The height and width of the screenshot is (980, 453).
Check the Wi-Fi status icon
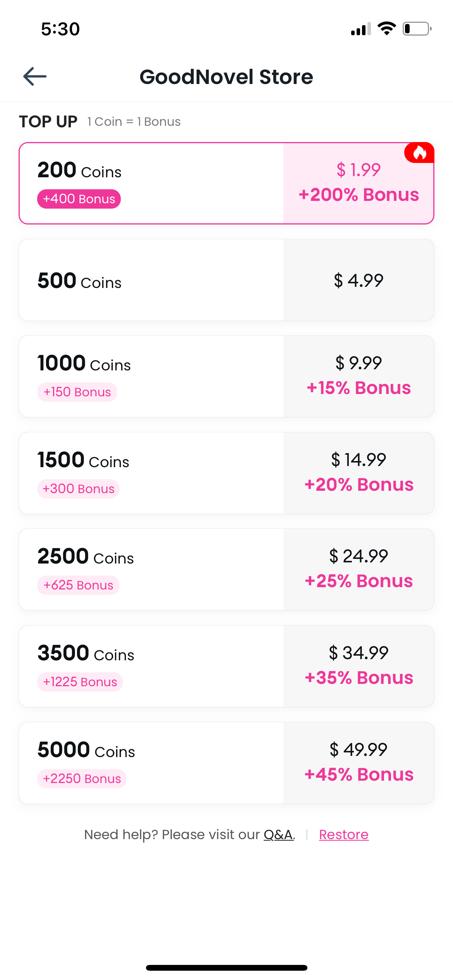[386, 29]
